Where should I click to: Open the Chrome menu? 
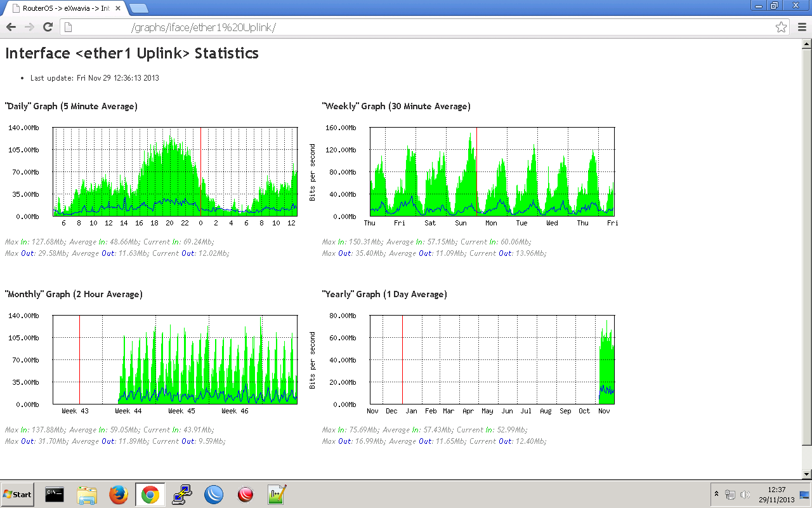tap(802, 27)
